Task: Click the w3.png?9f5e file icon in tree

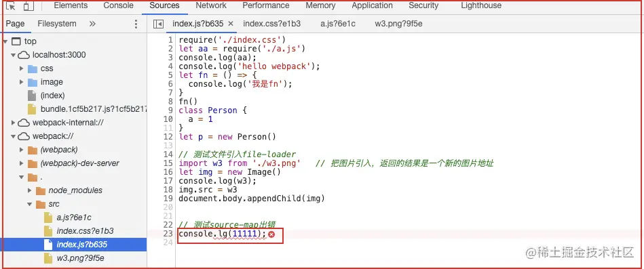Action: pos(48,258)
